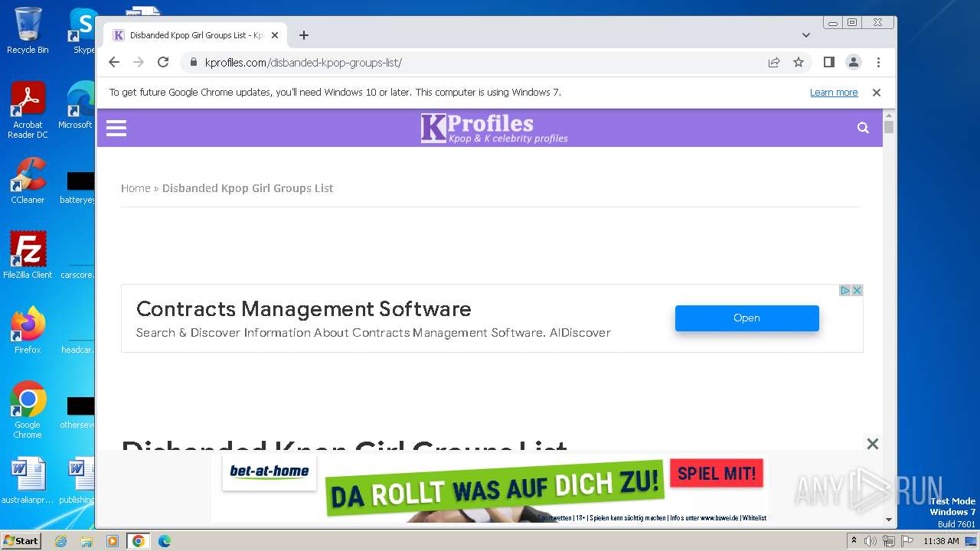Show hidden system tray icons

click(x=854, y=541)
